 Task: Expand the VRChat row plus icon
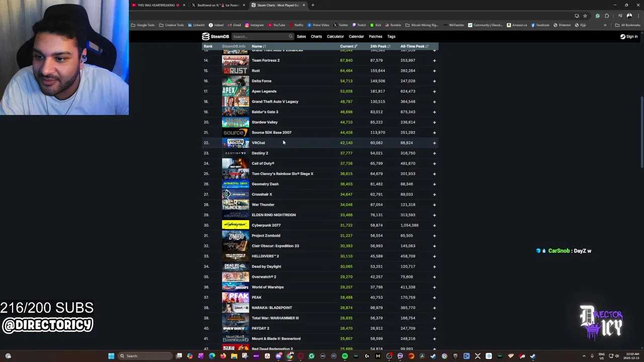click(x=434, y=143)
